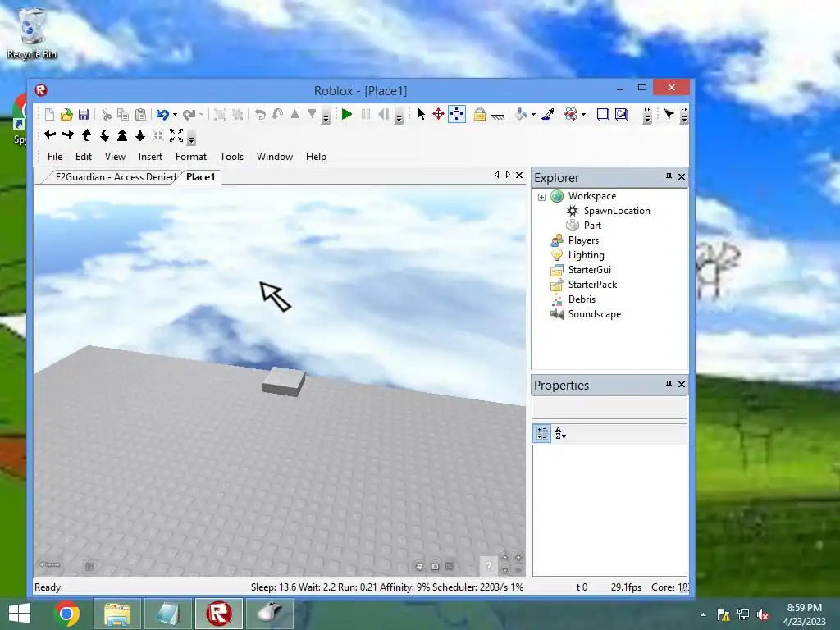Open the Fill tool color dropdown arrow
The height and width of the screenshot is (630, 840).
click(533, 115)
